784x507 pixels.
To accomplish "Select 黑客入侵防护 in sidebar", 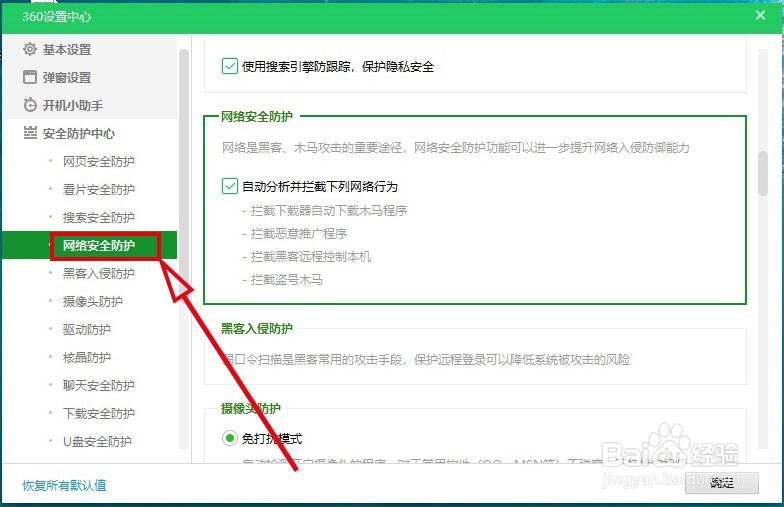I will coord(98,274).
